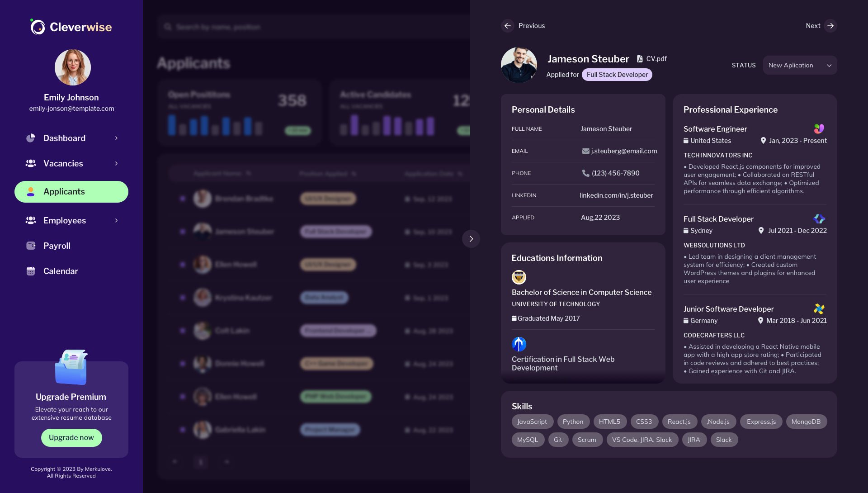The width and height of the screenshot is (868, 493).
Task: Open the CV.pdf document icon
Action: pos(640,58)
